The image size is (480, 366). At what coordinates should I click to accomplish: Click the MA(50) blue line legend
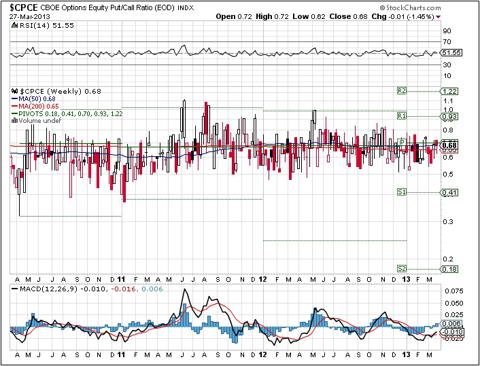[33, 99]
